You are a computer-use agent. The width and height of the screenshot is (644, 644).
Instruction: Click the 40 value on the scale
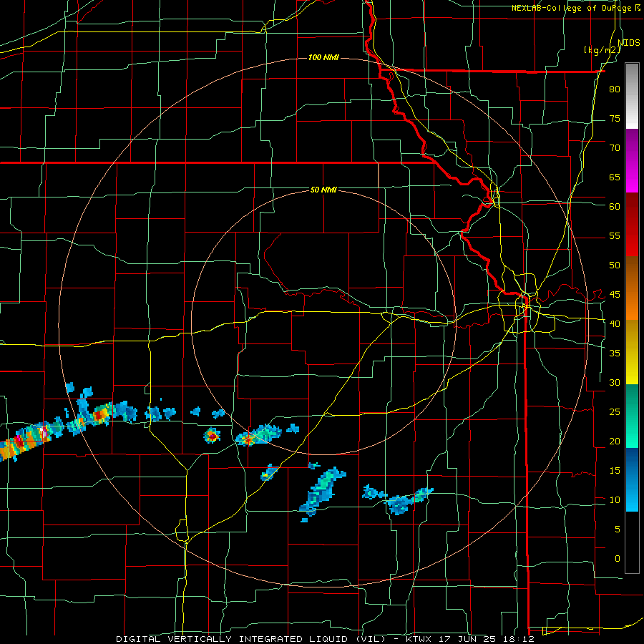(x=615, y=323)
